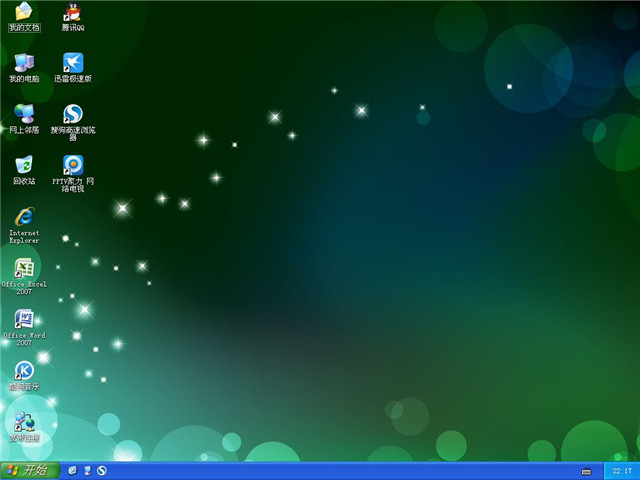The width and height of the screenshot is (640, 480).
Task: Select the 我的电脑 desktop icon
Action: click(24, 68)
